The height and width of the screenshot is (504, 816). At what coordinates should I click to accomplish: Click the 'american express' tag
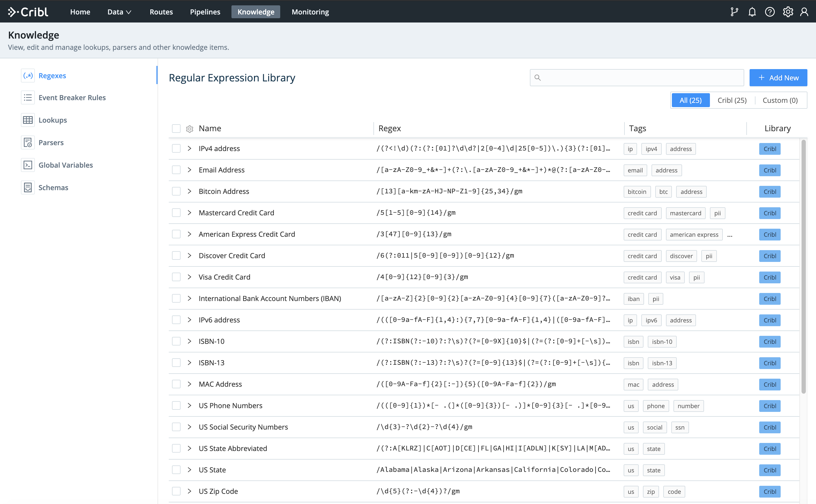694,235
